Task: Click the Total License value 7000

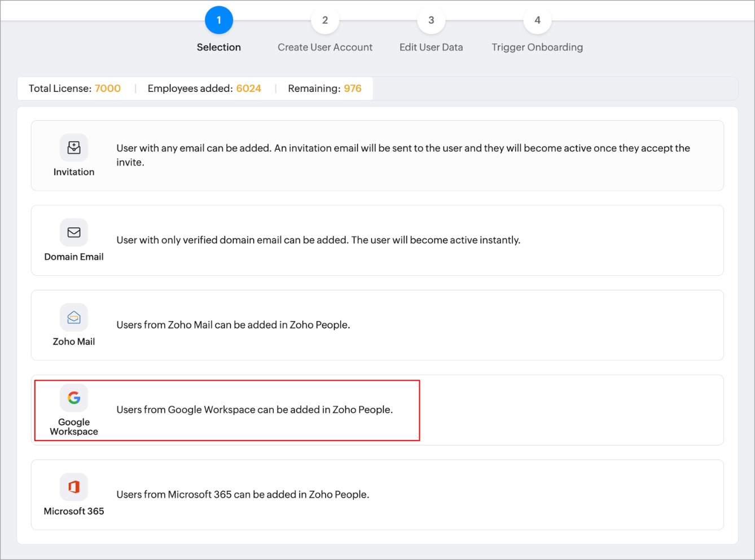Action: [108, 89]
